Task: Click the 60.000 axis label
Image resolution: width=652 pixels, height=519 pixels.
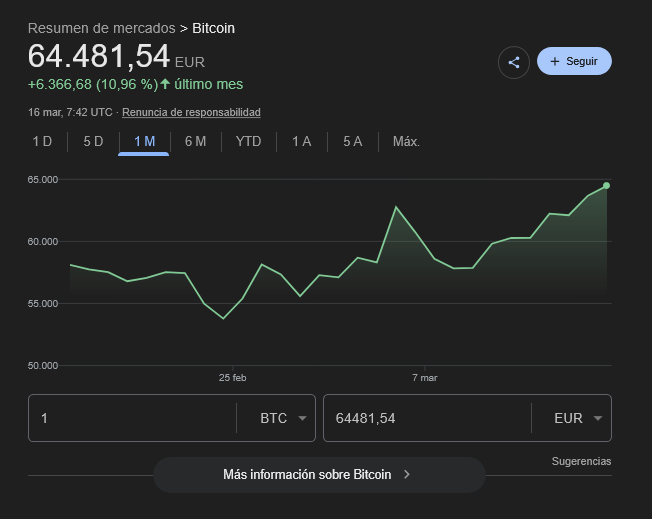Action: coord(43,242)
